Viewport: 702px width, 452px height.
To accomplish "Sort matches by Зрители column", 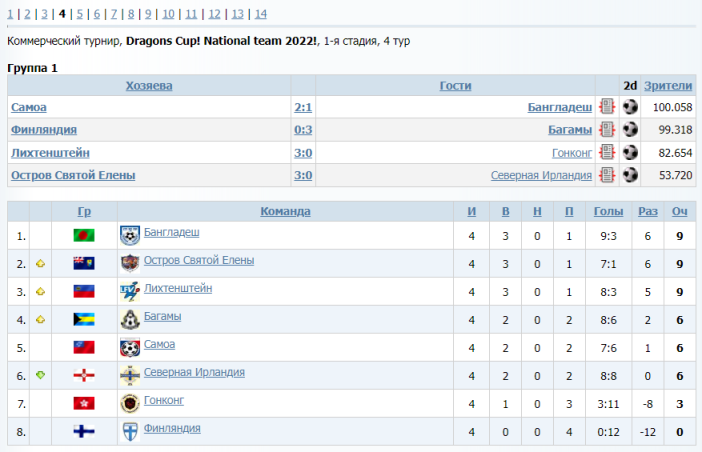I will coord(668,86).
